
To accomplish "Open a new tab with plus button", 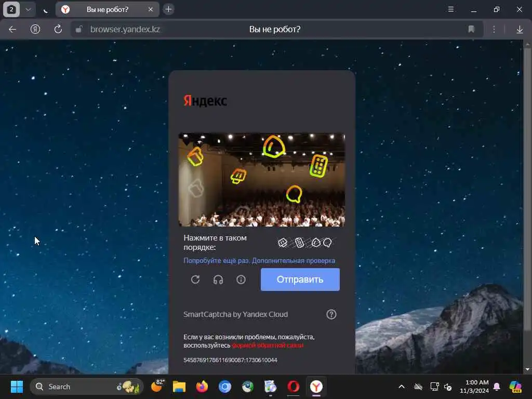I will point(169,9).
